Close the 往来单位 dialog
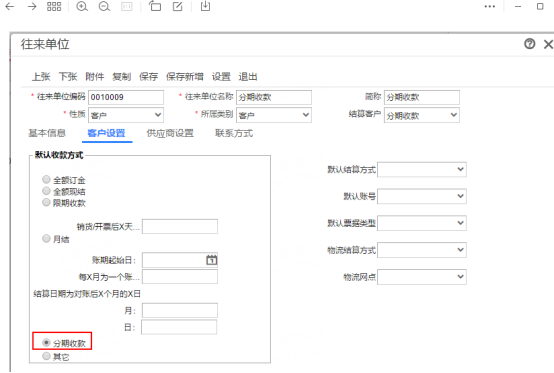 click(548, 44)
